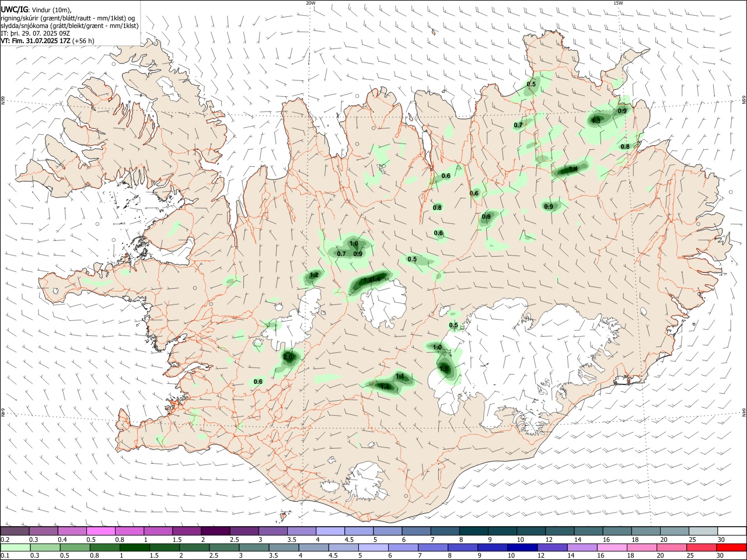
Task: Click the white Hofsjökull glacier in central Iceland
Action: (x=384, y=303)
